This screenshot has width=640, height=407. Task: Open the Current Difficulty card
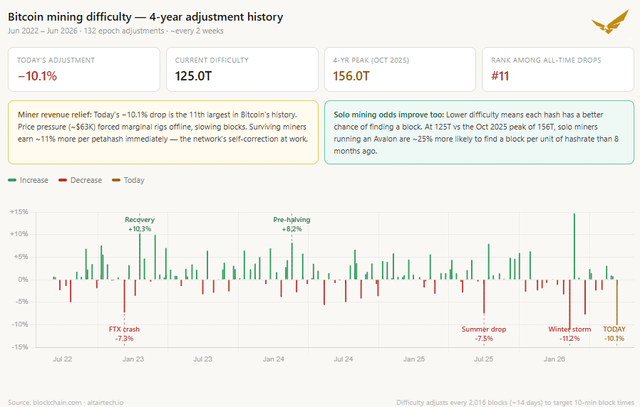(x=242, y=69)
